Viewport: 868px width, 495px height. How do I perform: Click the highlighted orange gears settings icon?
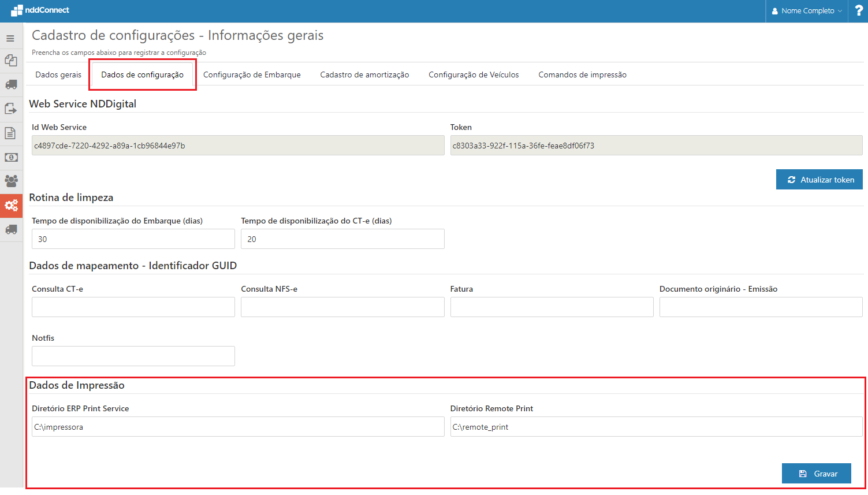(11, 205)
